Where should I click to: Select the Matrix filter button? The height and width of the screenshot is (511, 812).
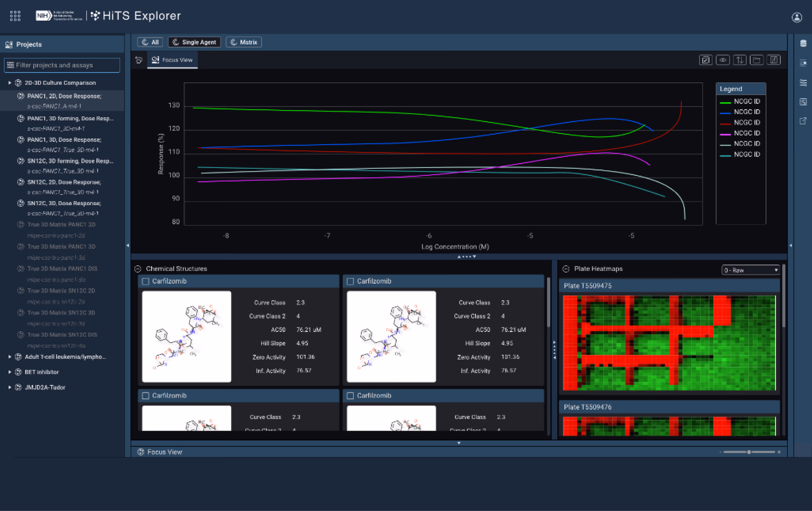pyautogui.click(x=244, y=42)
